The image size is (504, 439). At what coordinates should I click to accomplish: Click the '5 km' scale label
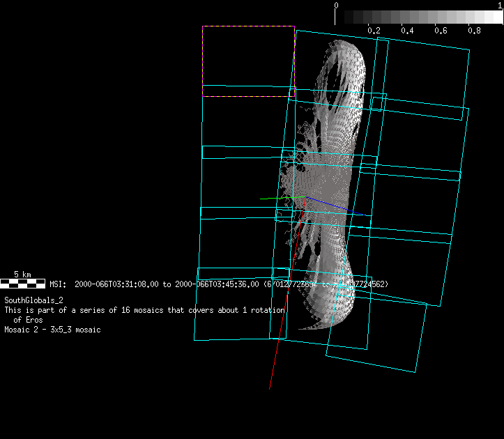[x=22, y=275]
